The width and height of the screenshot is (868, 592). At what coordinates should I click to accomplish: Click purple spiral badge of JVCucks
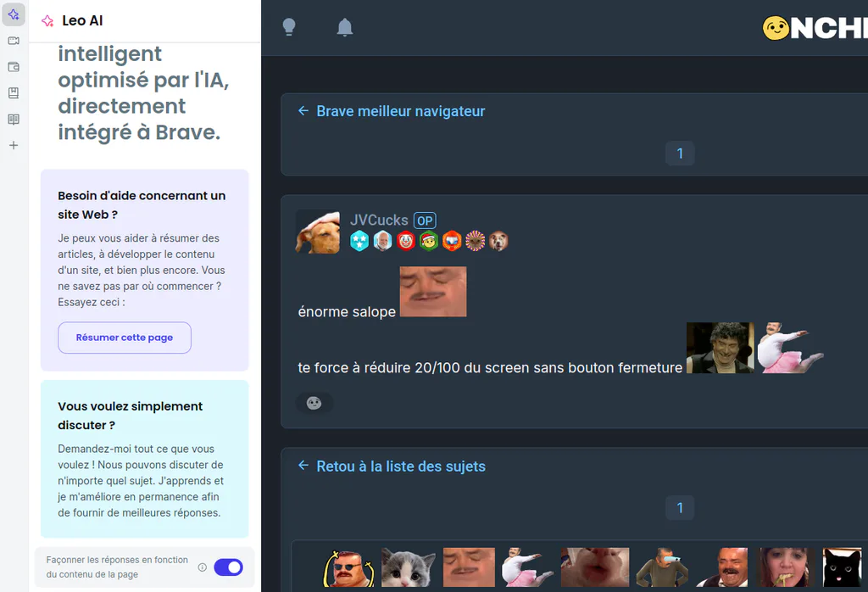click(x=475, y=241)
